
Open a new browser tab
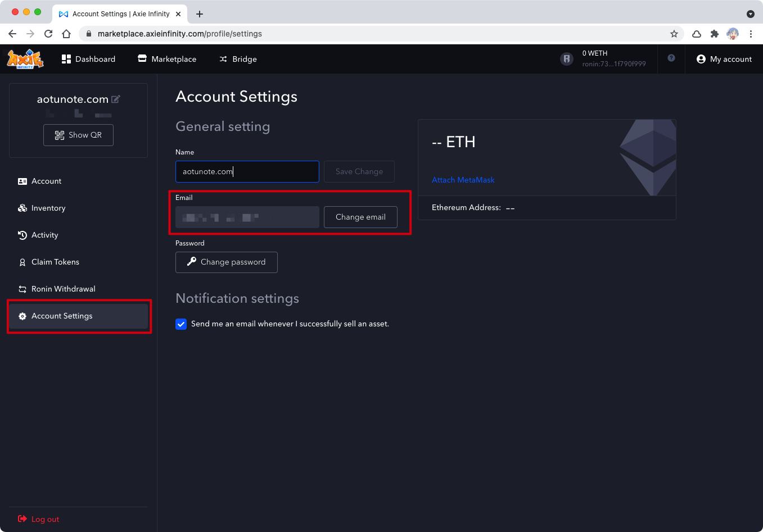click(200, 13)
